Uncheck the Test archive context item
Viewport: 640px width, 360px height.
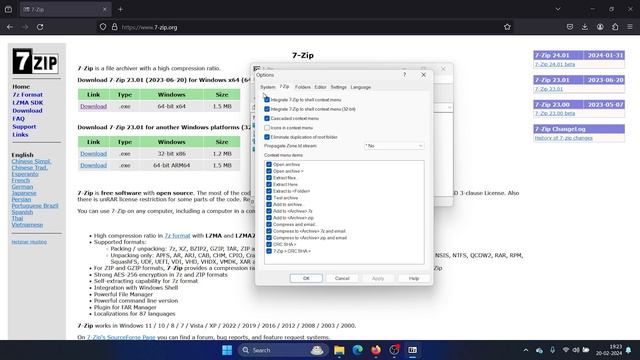pos(269,198)
